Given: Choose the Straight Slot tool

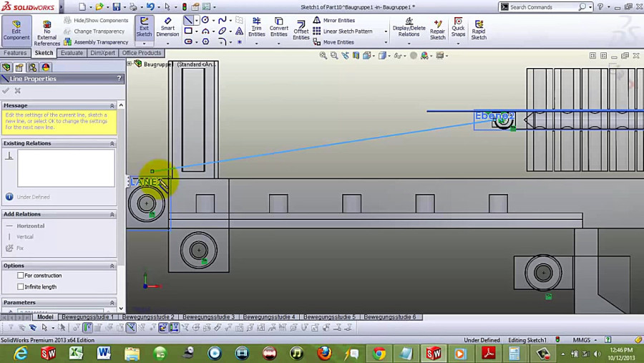Looking at the screenshot, I should pyautogui.click(x=188, y=42).
